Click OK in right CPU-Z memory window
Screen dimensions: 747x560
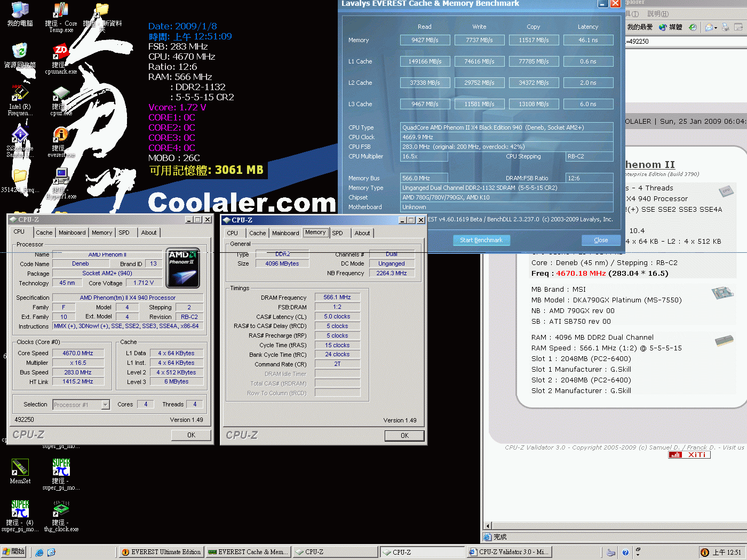coord(404,436)
